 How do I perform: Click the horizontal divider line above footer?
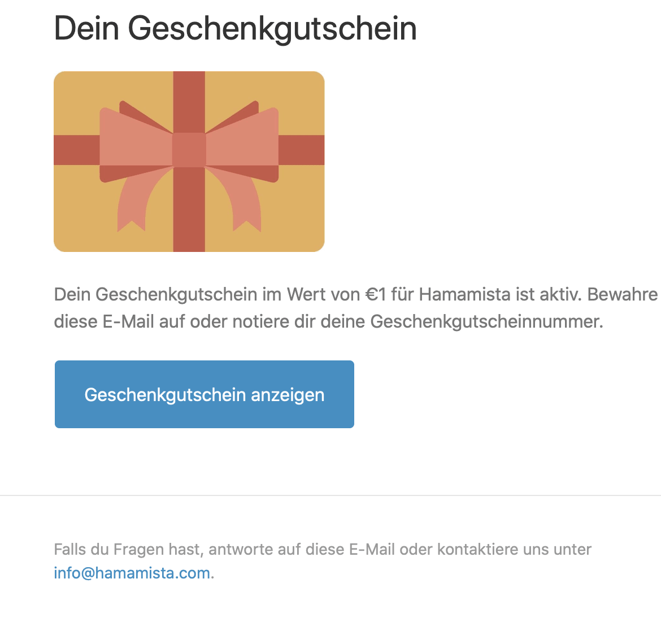330,495
